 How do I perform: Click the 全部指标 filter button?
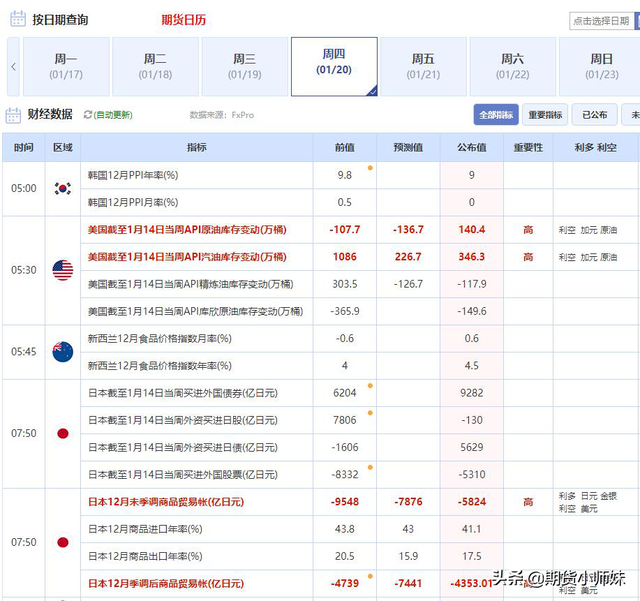[496, 115]
